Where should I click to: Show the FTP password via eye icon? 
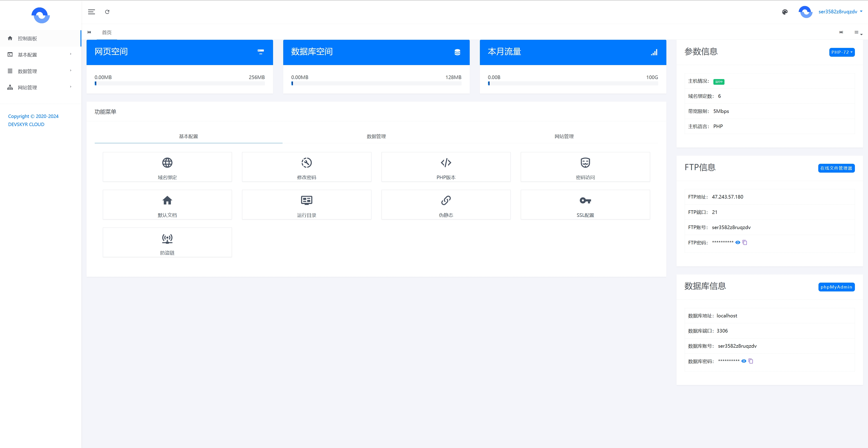pyautogui.click(x=738, y=243)
